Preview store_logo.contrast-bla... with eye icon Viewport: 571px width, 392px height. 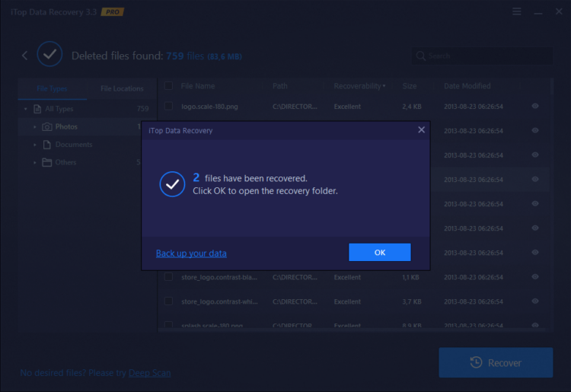coord(535,276)
